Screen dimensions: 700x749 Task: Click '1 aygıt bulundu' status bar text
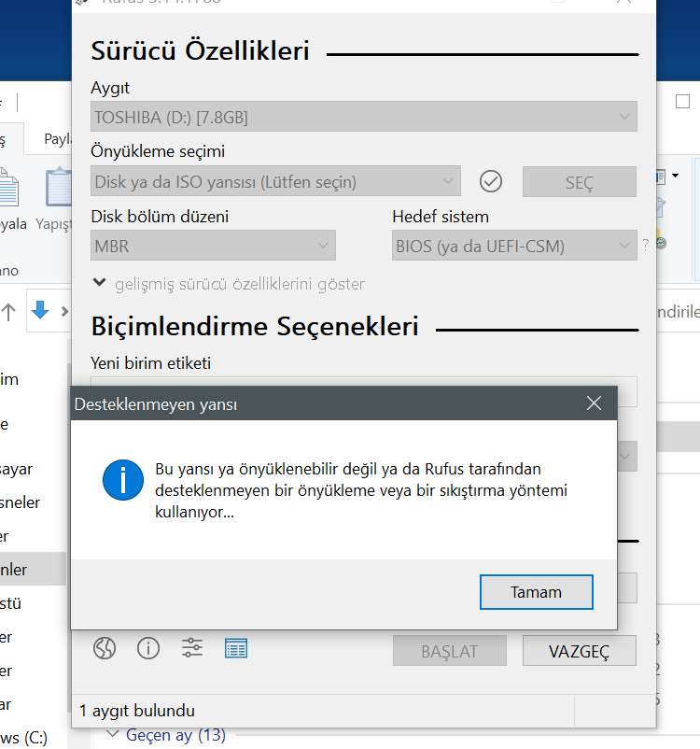[x=137, y=711]
